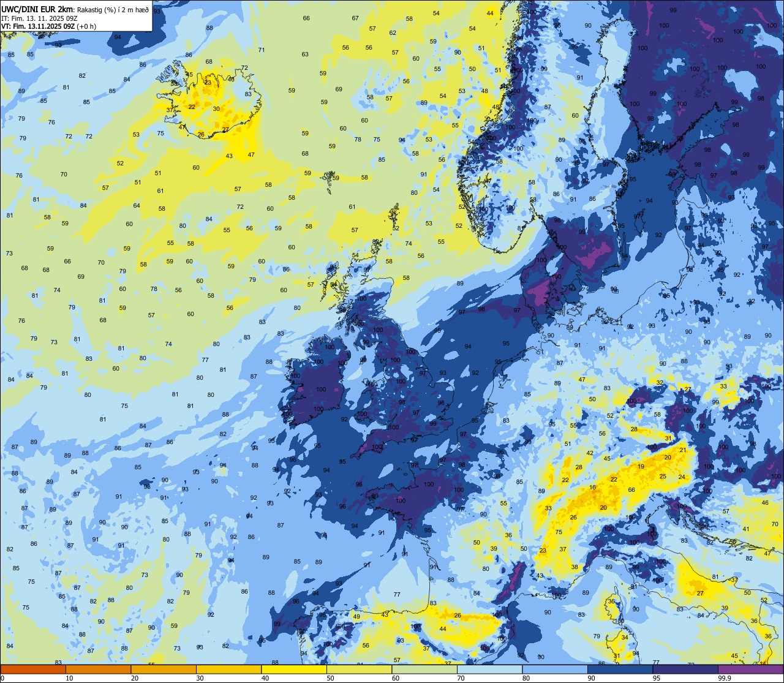Click the light blue 70–80 legend swatch
Image resolution: width=784 pixels, height=683 pixels.
coord(489,670)
